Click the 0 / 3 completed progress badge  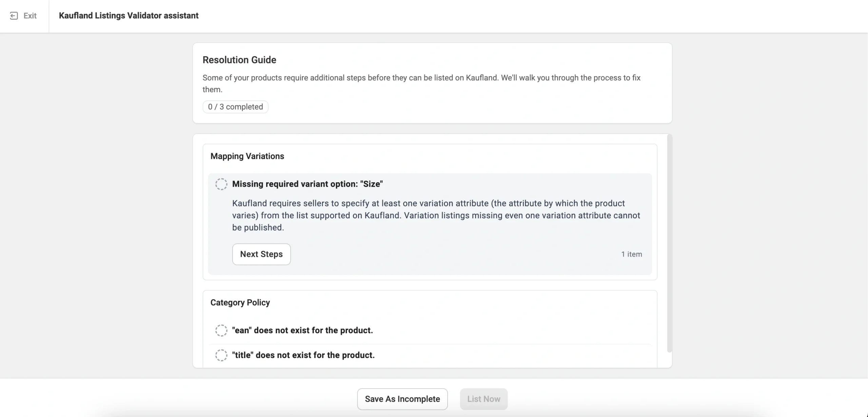point(235,107)
